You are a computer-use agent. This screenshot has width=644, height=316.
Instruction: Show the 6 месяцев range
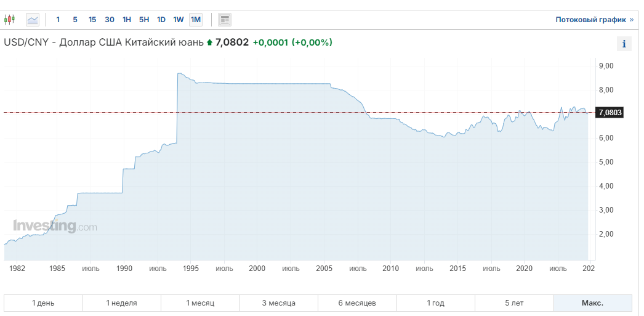[357, 303]
